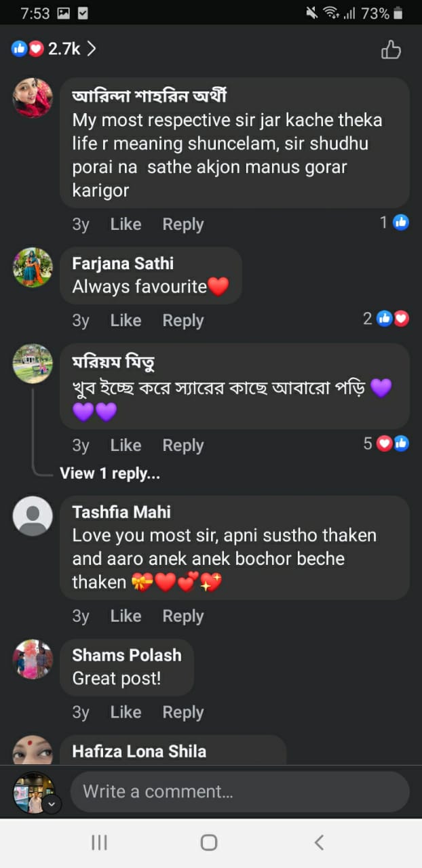This screenshot has height=868, width=422.
Task: Expand View 1 reply thread
Action: pos(110,473)
